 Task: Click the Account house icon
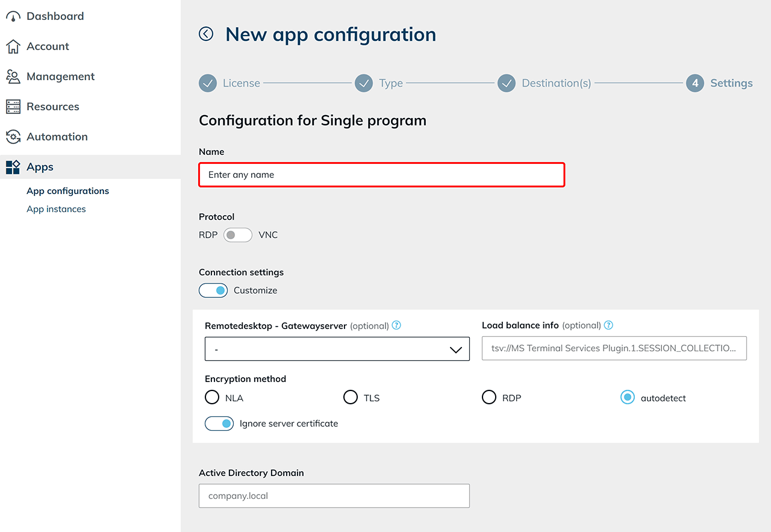[13, 46]
